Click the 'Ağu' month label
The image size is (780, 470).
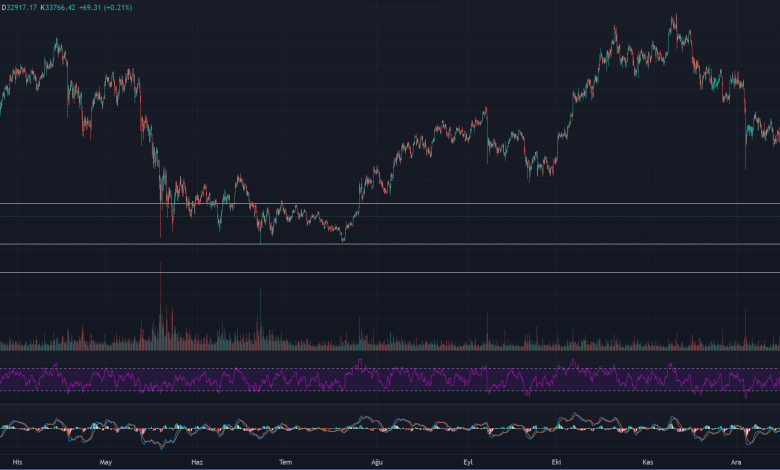377,462
